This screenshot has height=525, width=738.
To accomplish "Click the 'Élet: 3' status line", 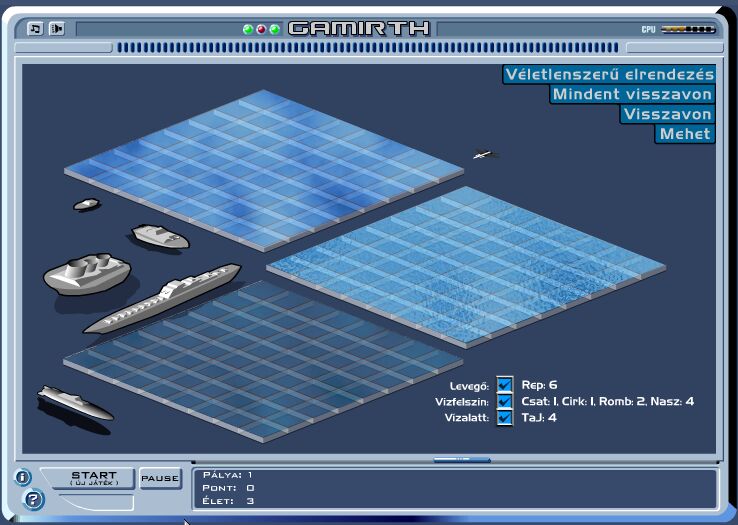I will (228, 501).
